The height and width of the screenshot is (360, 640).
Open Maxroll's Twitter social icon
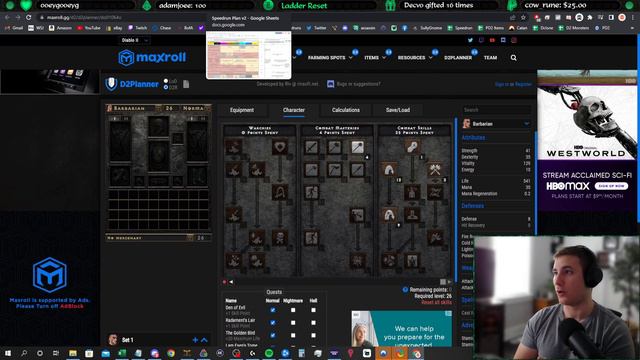tap(470, 40)
